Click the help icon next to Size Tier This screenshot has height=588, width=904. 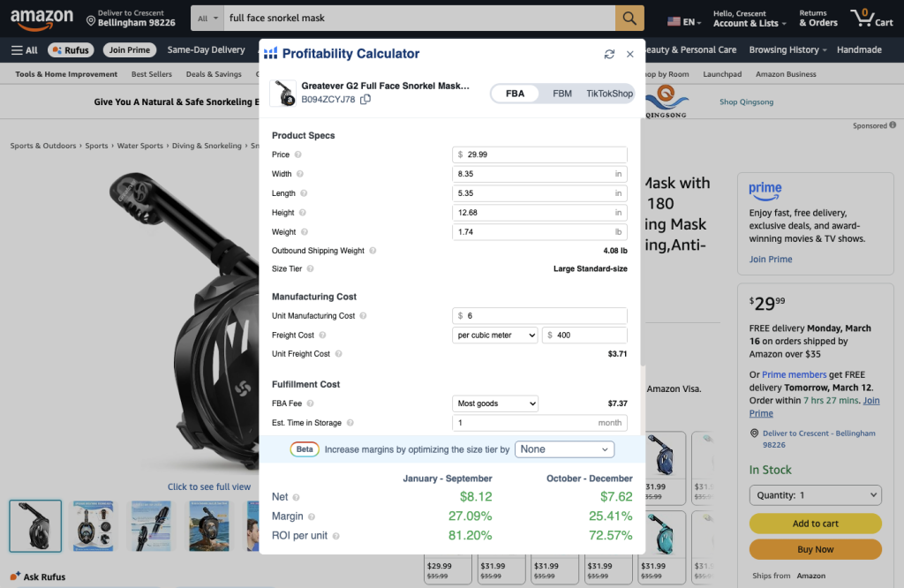point(310,269)
